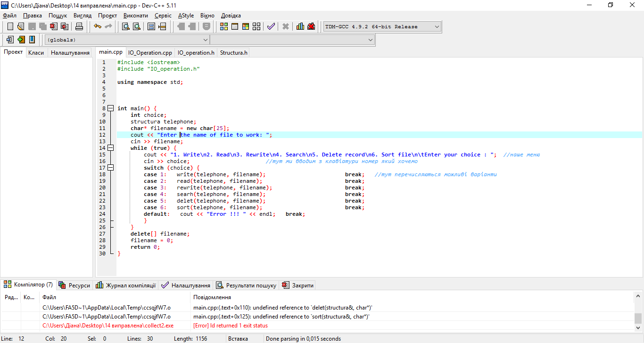Switch to the IO_Operation.cpp editor tab

tap(150, 53)
